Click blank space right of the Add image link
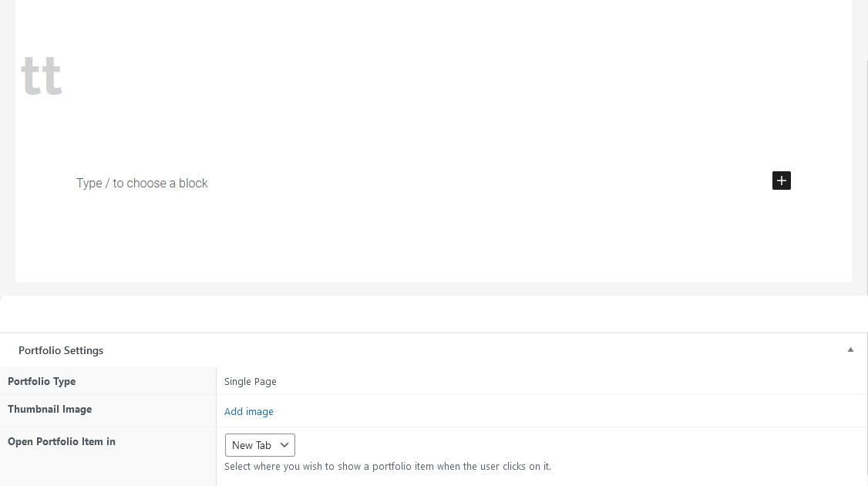Screen dimensions: 868x486 (x=540, y=412)
